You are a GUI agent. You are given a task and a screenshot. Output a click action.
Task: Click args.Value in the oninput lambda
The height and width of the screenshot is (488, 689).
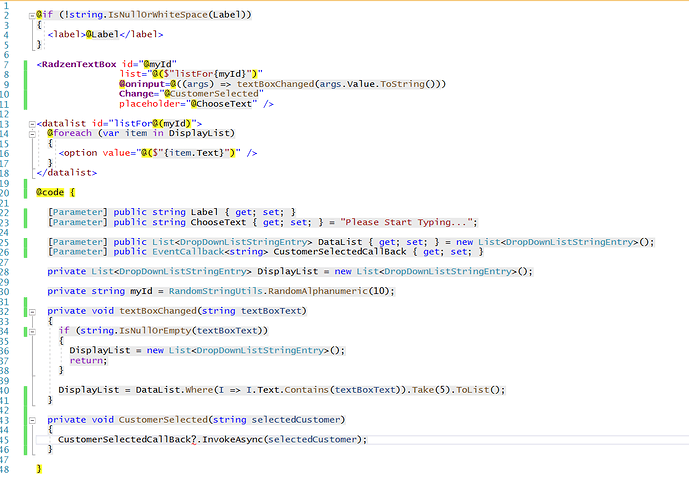pos(347,84)
